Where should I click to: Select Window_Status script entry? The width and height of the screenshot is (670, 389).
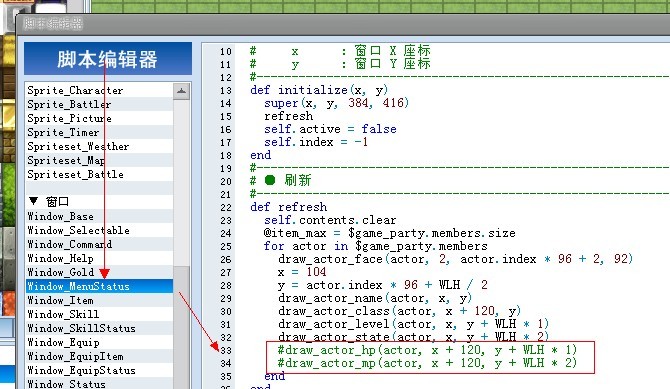pyautogui.click(x=99, y=383)
